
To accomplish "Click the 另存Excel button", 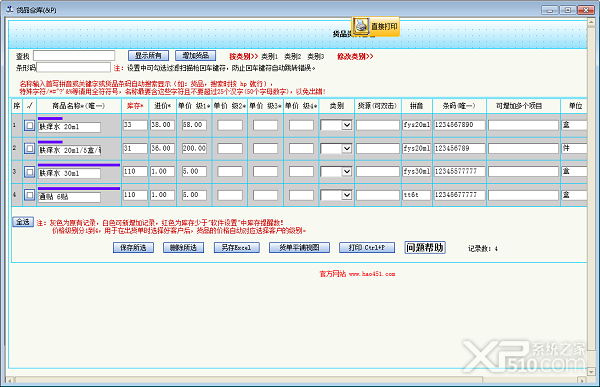I will 236,248.
